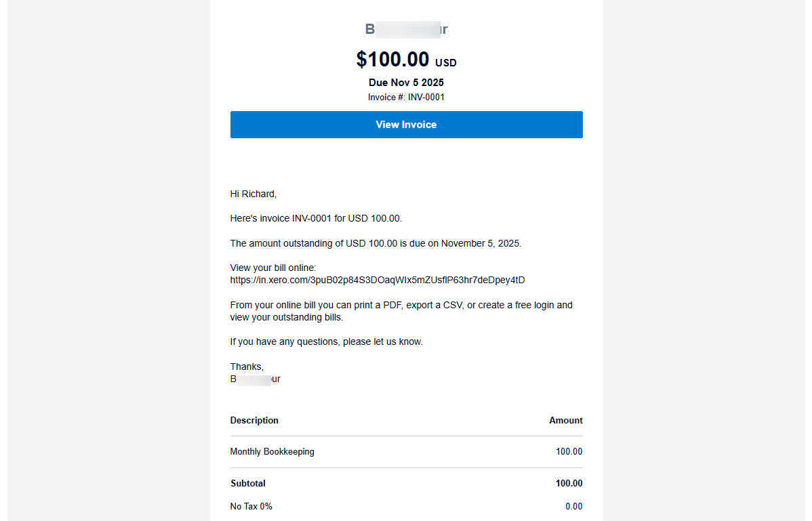Screen dimensions: 812x521
Task: Select the 100.00 Subtotal amount
Action: pos(569,483)
